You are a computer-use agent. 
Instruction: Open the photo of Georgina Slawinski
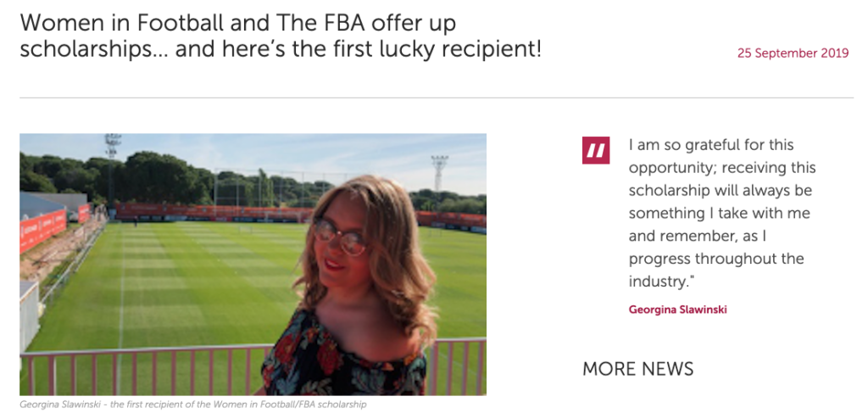(253, 264)
